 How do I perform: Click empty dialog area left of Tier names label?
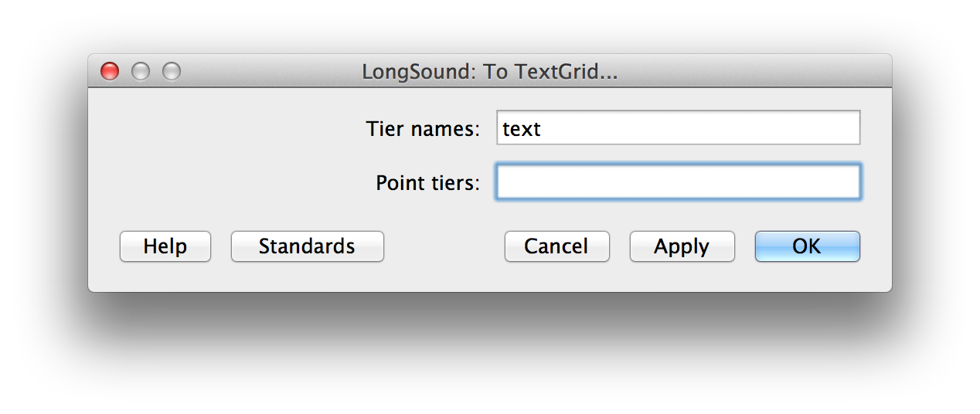coord(232,129)
